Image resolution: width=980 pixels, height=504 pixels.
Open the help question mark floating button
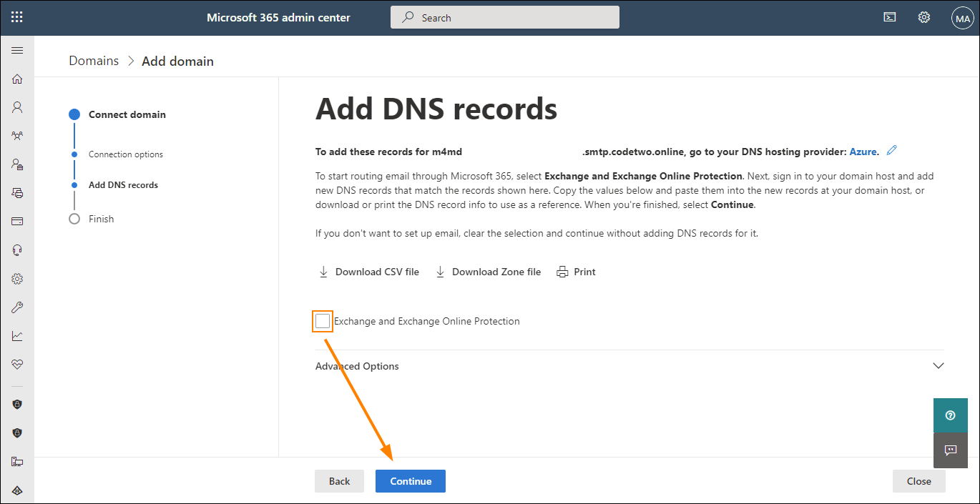(951, 415)
